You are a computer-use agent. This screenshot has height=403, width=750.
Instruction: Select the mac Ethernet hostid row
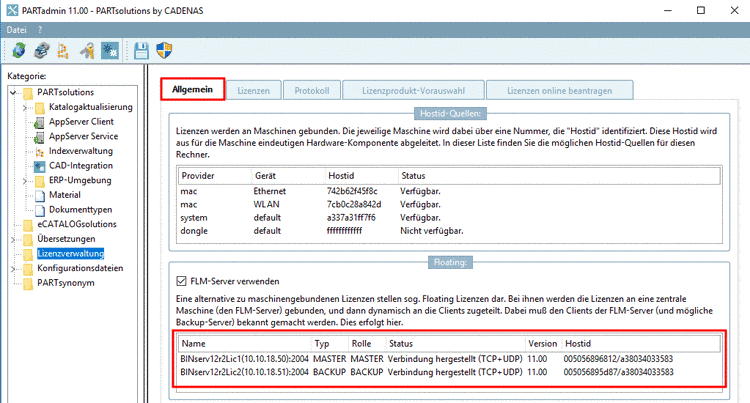449,191
